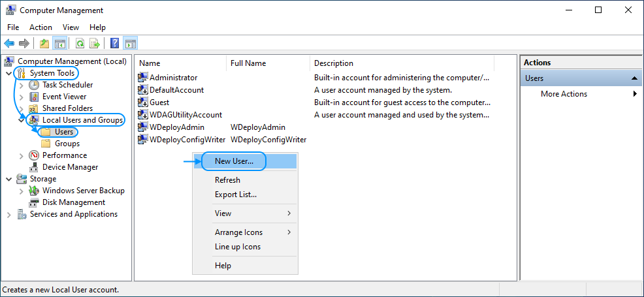644x297 pixels.
Task: Select Computer Management (Local) root node
Action: [72, 61]
